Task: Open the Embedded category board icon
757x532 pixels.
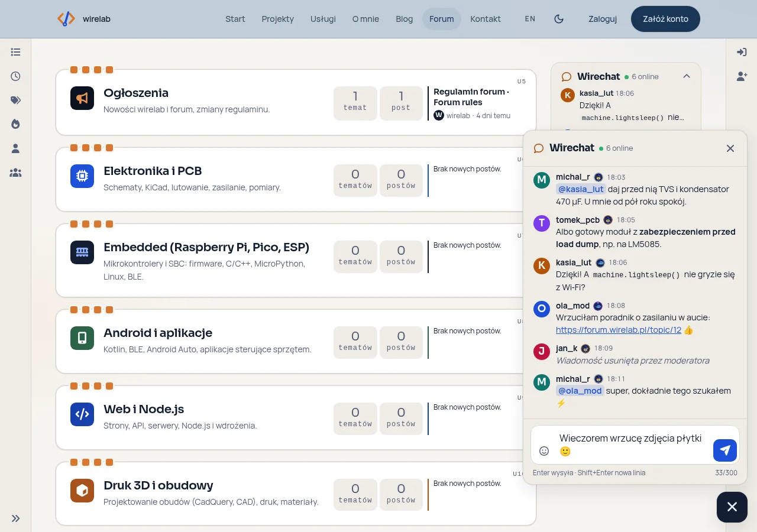Action: click(82, 252)
